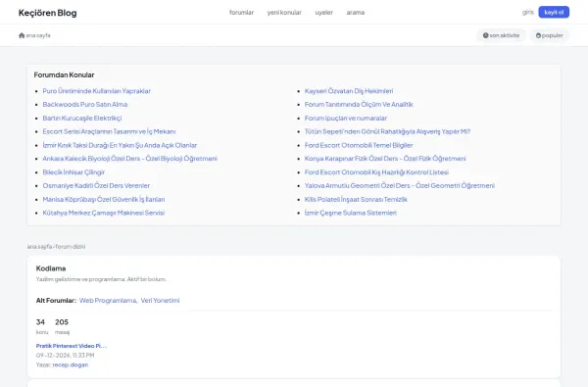Open Kayseri Özvatan Diş Hekimleri topic
The image size is (588, 387).
pos(349,91)
